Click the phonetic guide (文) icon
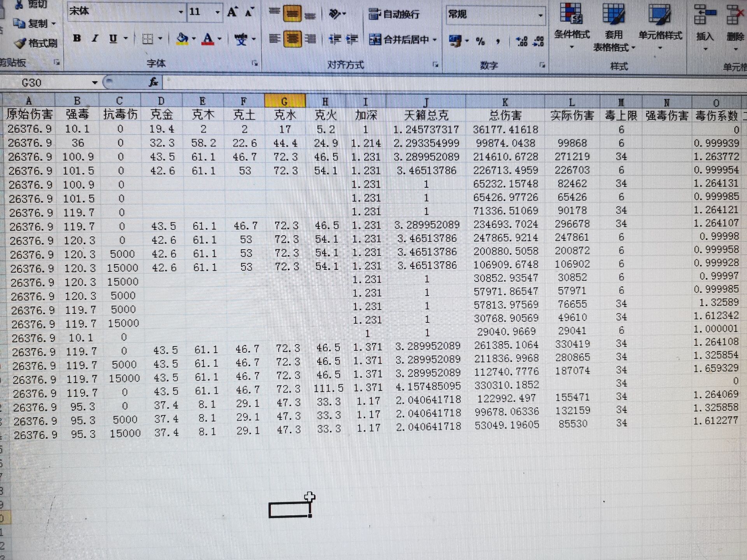Image resolution: width=747 pixels, height=560 pixels. (x=241, y=39)
